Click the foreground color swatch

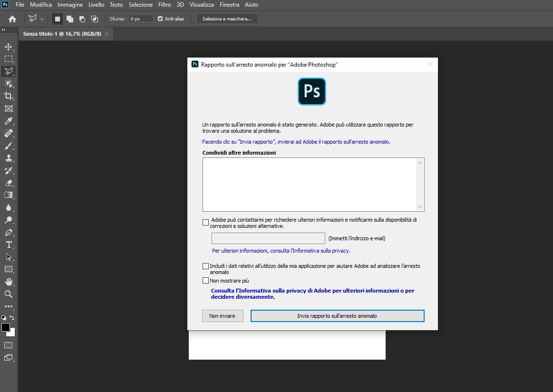coord(5,327)
